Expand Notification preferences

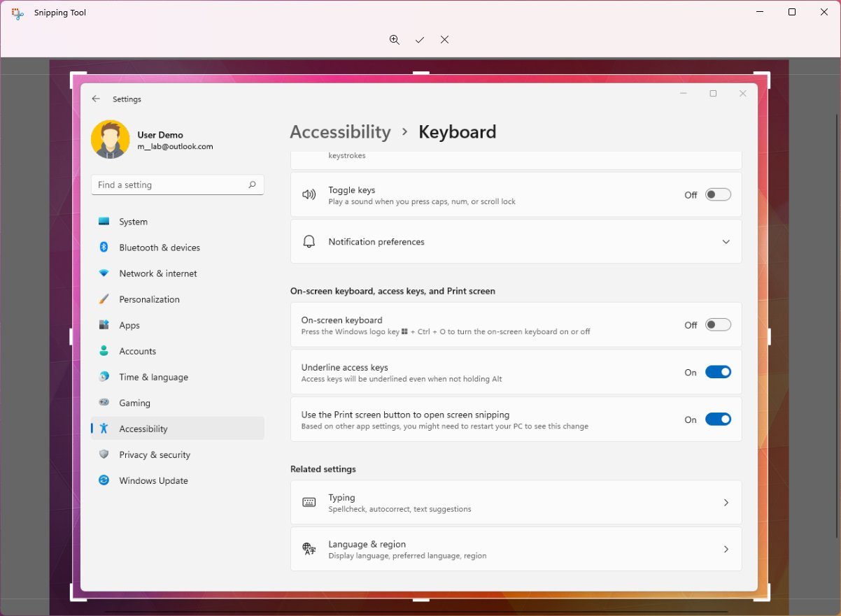pos(726,241)
